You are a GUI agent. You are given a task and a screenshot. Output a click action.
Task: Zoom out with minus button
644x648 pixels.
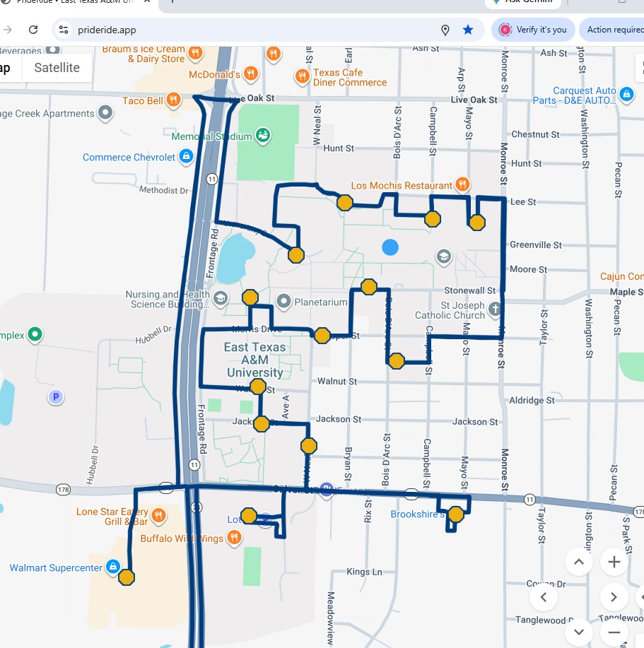point(614,632)
